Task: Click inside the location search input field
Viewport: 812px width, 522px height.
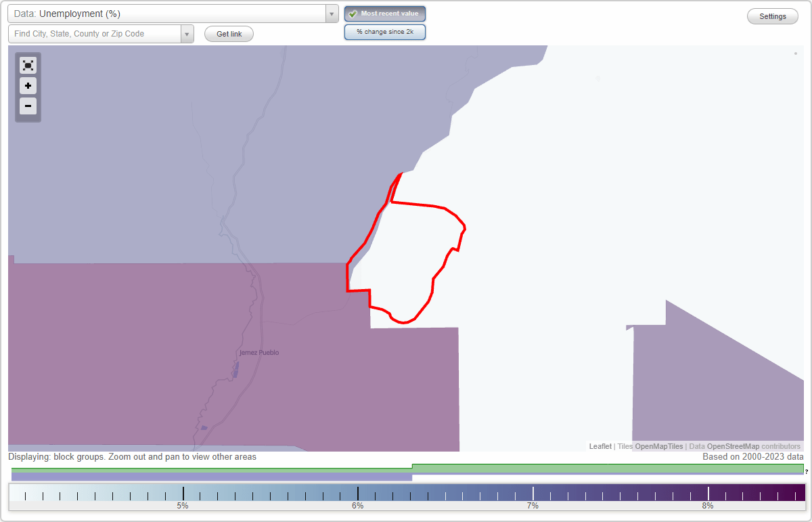Action: click(x=95, y=33)
